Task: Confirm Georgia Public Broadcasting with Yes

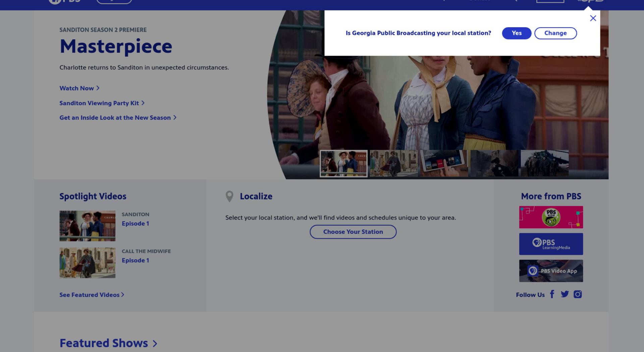Action: coord(517,33)
